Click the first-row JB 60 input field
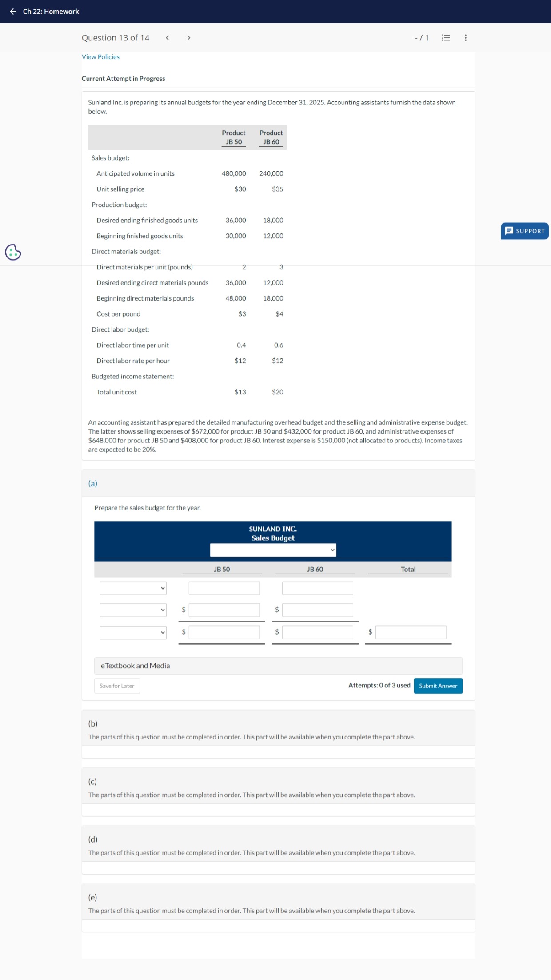551x980 pixels. click(x=318, y=588)
